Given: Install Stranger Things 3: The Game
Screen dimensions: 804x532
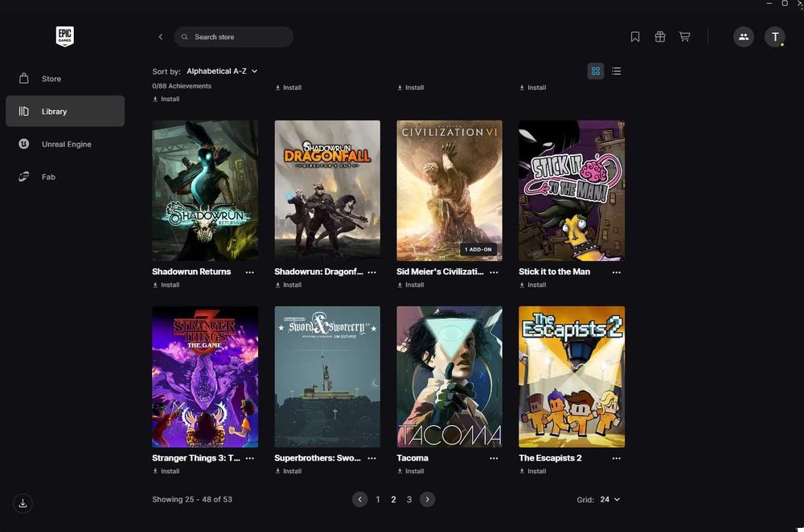Looking at the screenshot, I should pyautogui.click(x=166, y=471).
